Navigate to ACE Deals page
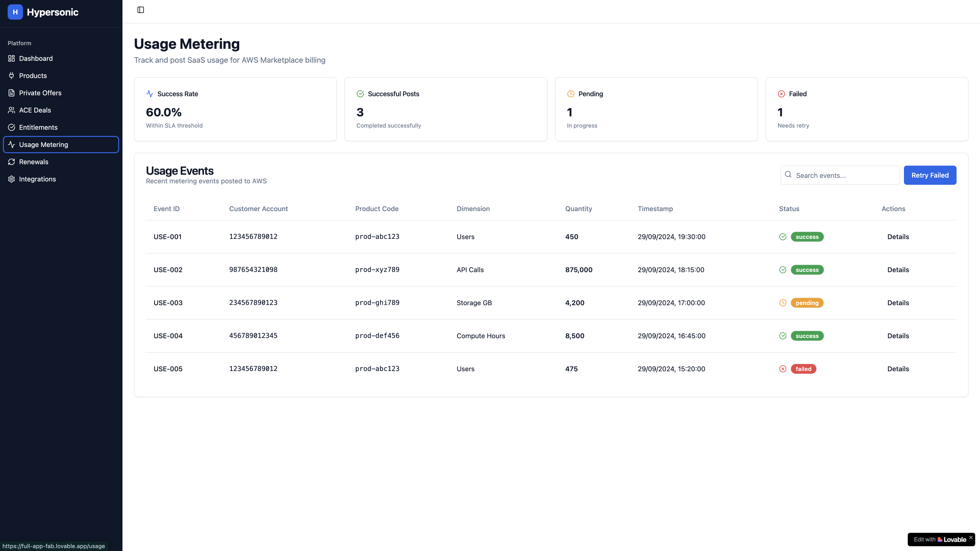This screenshot has width=980, height=551. click(x=35, y=110)
